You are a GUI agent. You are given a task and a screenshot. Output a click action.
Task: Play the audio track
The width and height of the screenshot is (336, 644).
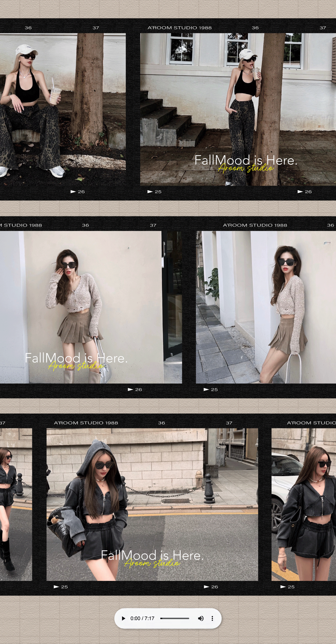click(123, 618)
